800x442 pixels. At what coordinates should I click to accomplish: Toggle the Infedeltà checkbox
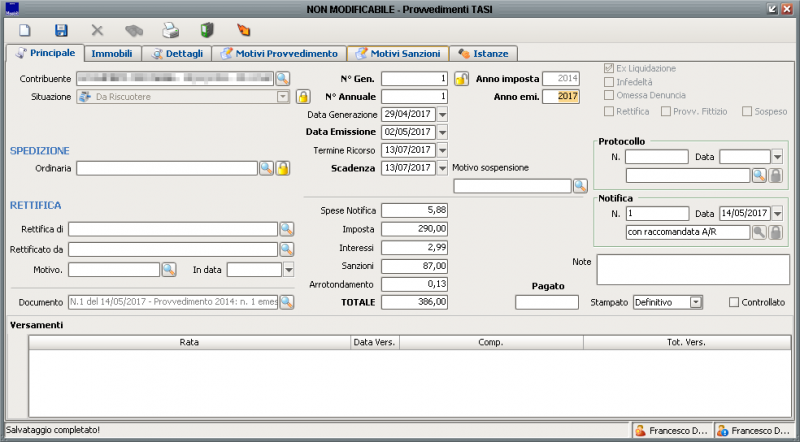609,82
